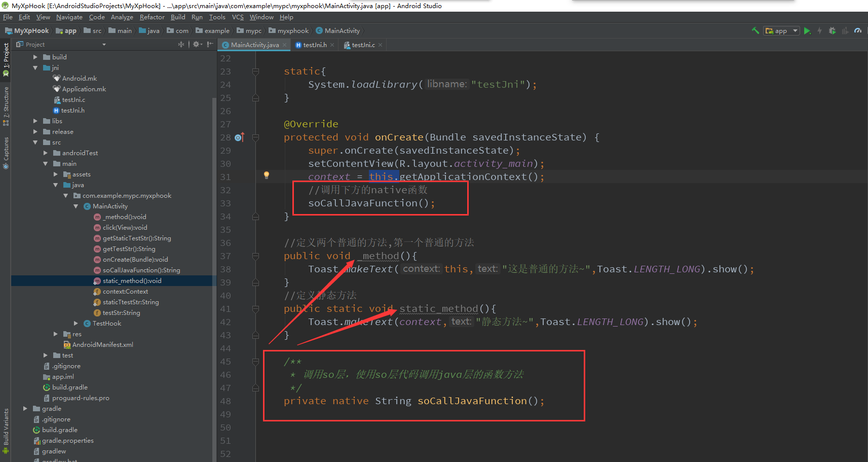Viewport: 868px width, 462px height.
Task: Select click(View):void method node
Action: [125, 227]
